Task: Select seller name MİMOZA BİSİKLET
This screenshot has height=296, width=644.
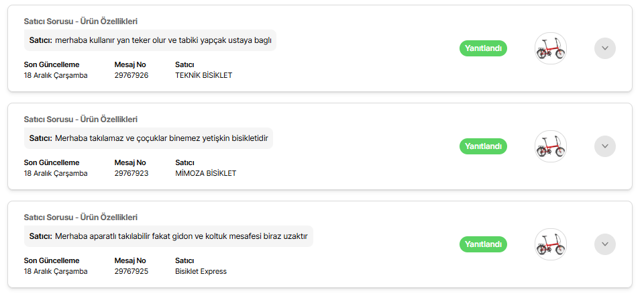Action: tap(206, 173)
